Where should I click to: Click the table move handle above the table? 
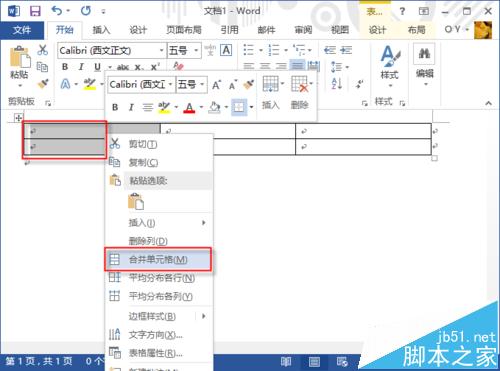click(18, 117)
